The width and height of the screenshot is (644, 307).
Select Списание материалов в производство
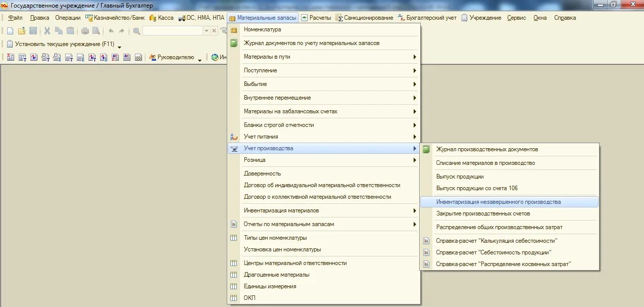(x=510, y=163)
